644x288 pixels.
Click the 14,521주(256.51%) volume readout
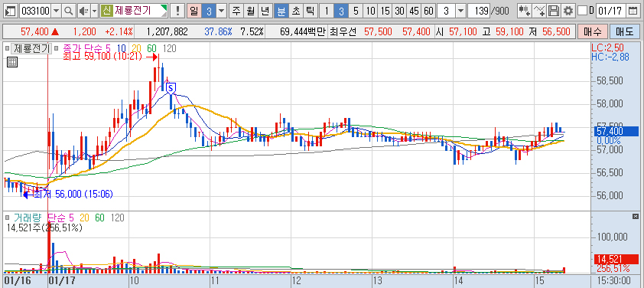click(45, 227)
